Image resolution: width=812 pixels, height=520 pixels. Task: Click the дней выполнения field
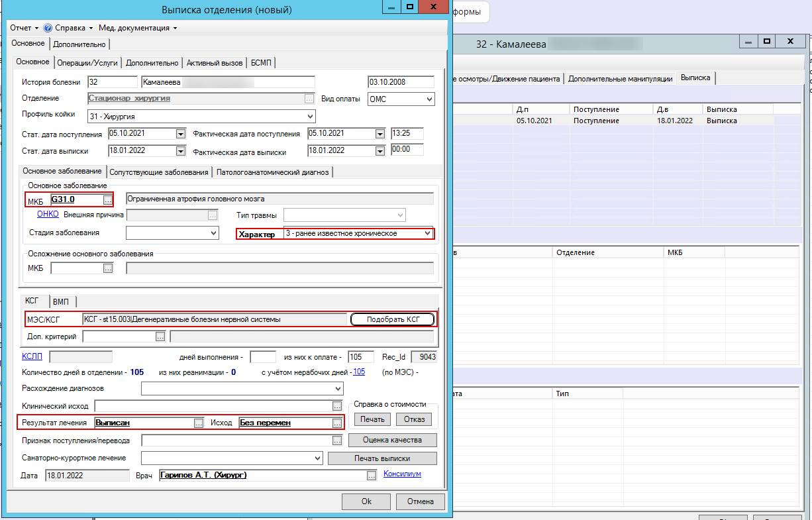point(263,357)
